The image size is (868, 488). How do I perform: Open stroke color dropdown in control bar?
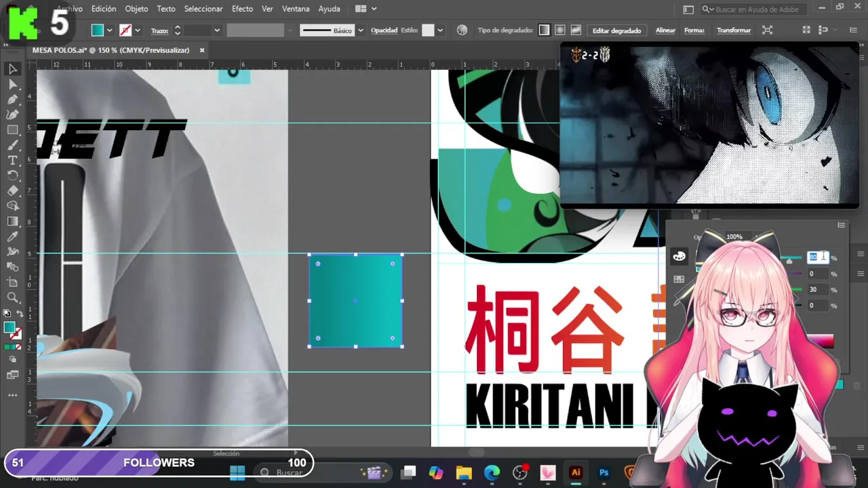tap(137, 30)
